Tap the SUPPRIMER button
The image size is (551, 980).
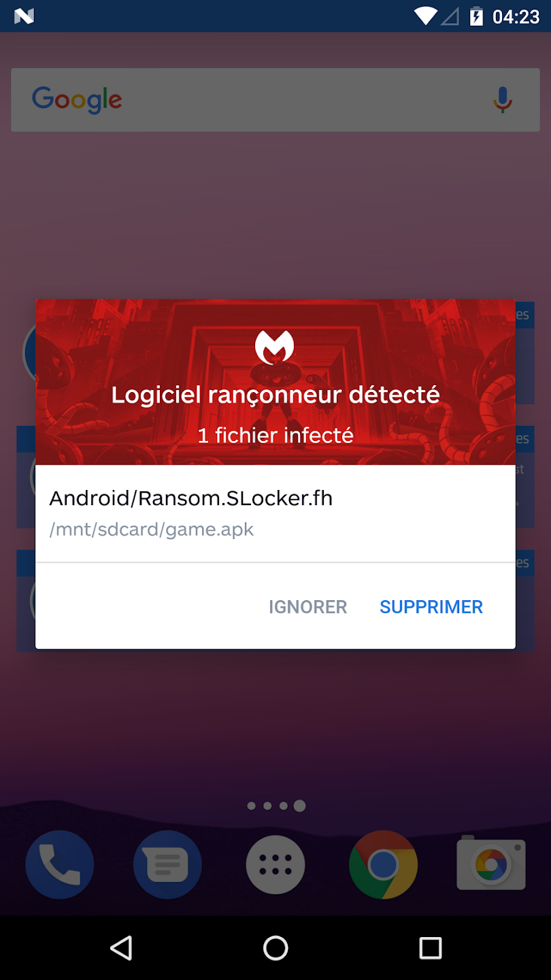(x=431, y=606)
